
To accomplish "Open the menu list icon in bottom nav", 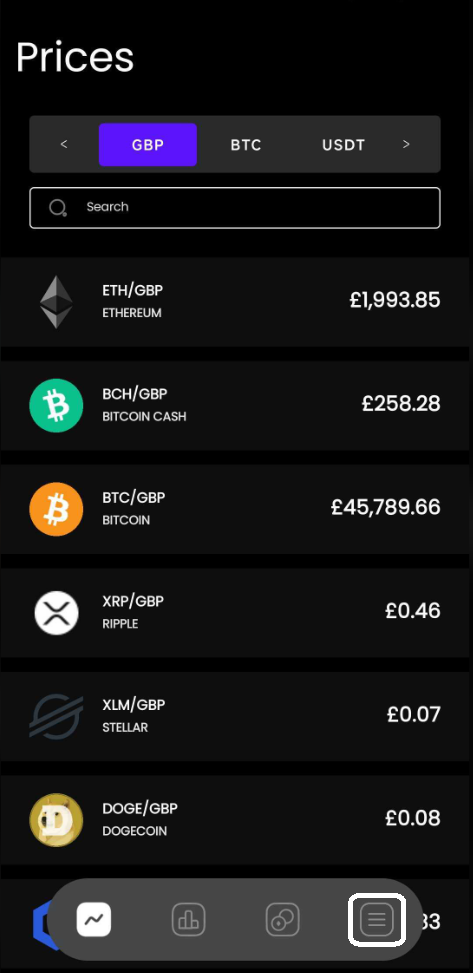I will coord(377,920).
